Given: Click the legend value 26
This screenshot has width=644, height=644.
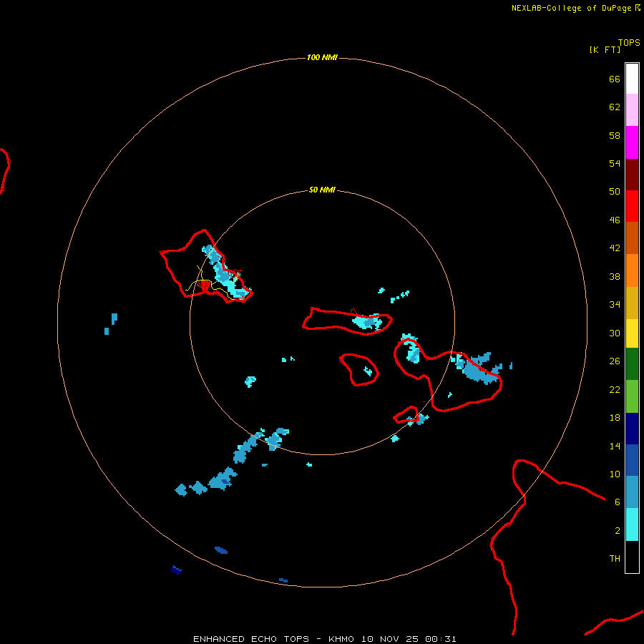Looking at the screenshot, I should [615, 361].
